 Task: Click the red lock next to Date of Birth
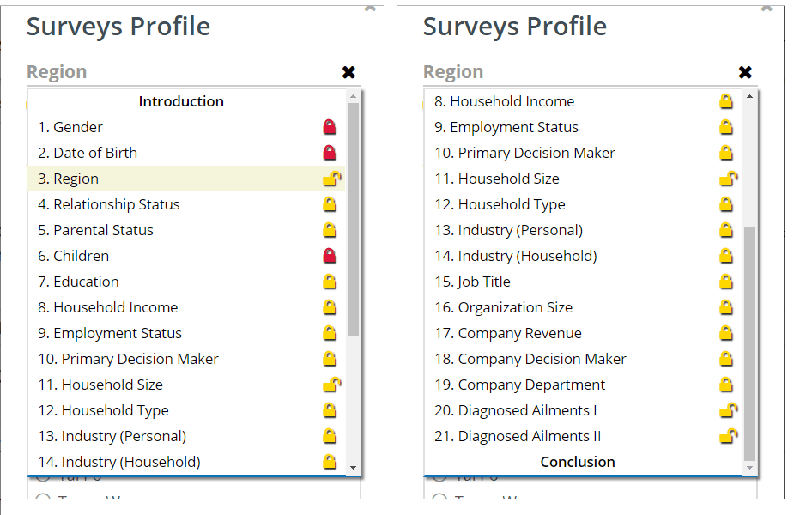point(330,154)
